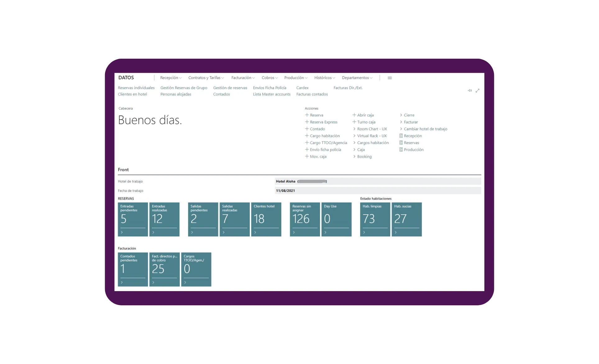Viewport: 599px width, 364px height.
Task: Open Facturas Dir./Ext. page
Action: tap(348, 88)
